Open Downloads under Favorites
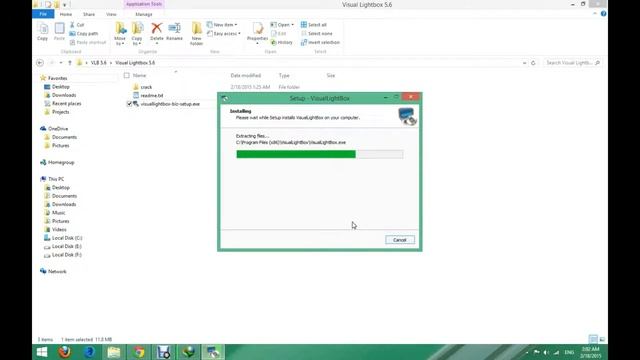 pyautogui.click(x=64, y=95)
